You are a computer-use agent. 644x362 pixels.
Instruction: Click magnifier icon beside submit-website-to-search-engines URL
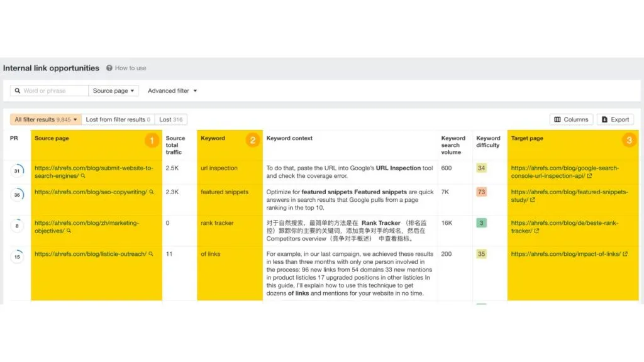pyautogui.click(x=83, y=176)
